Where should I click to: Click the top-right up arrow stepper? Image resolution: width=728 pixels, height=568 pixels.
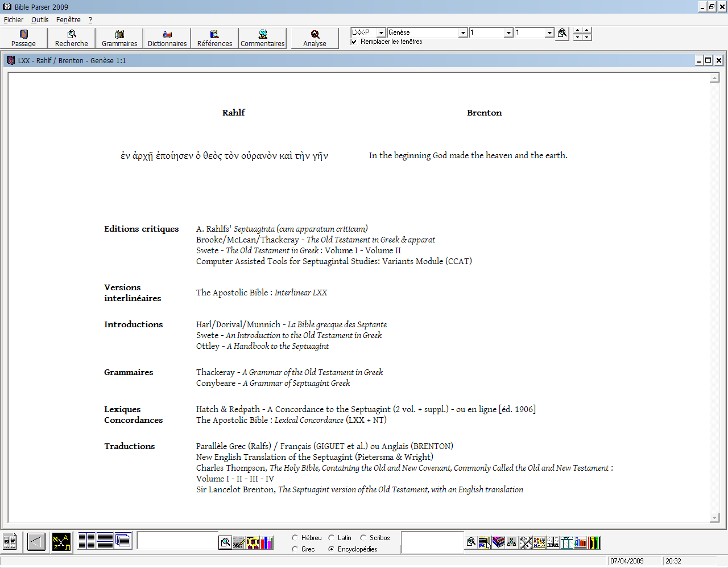(x=587, y=30)
